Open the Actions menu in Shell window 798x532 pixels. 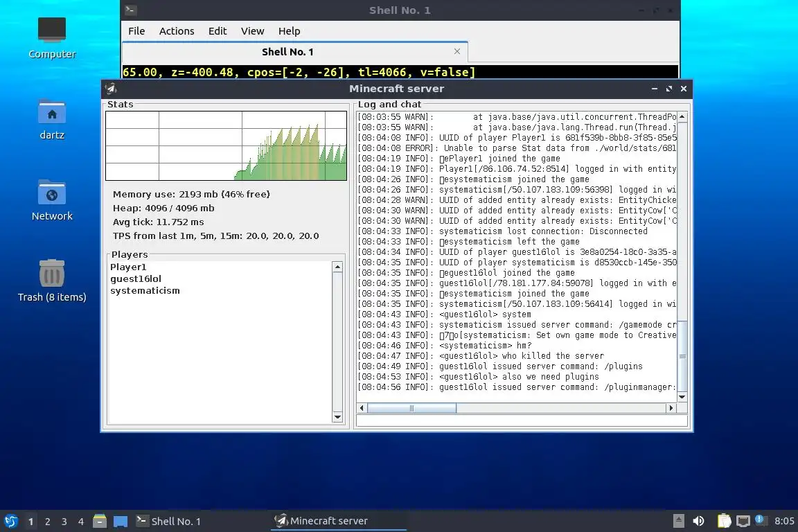tap(177, 31)
